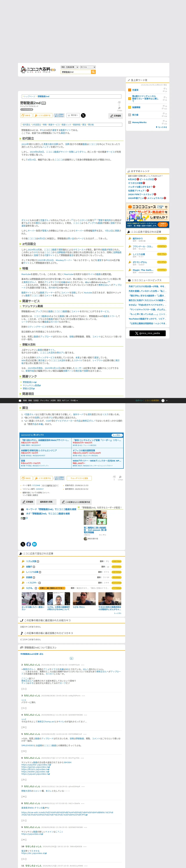186x868 pixels.
Task: Open the 単語・生放送記事 category dropdown
Action: pyautogui.click(x=70, y=67)
